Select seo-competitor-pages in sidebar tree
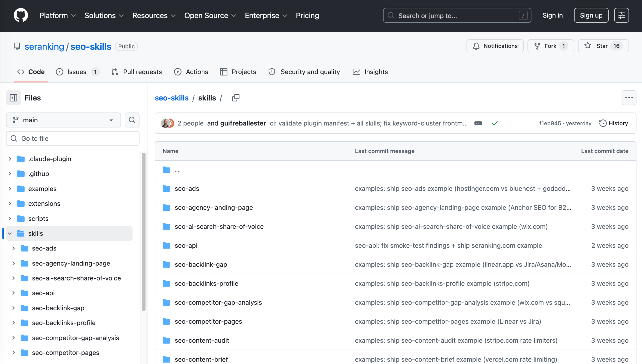The image size is (642, 364). point(65,353)
